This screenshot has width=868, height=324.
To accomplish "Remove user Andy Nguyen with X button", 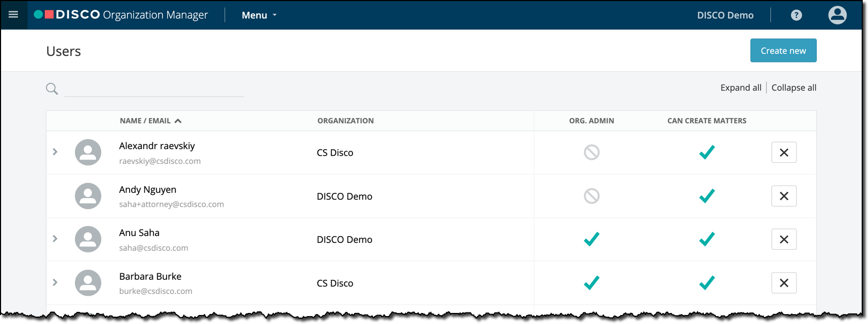I will 784,196.
